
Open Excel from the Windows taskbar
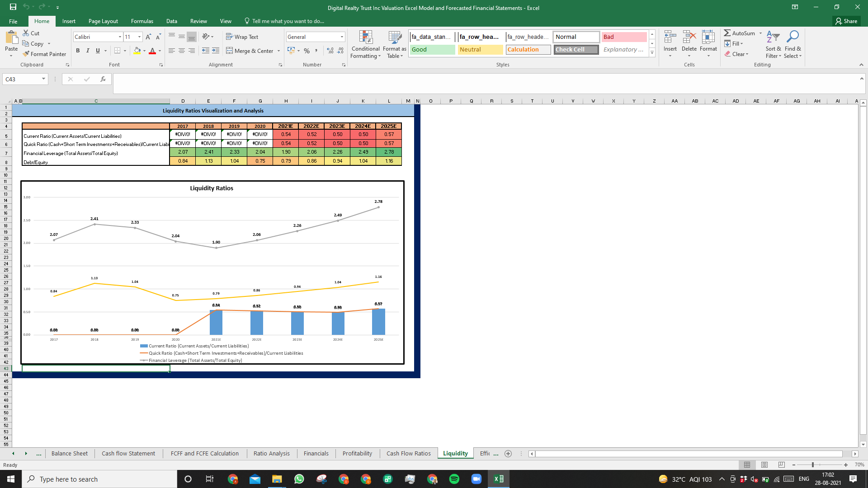coord(499,479)
